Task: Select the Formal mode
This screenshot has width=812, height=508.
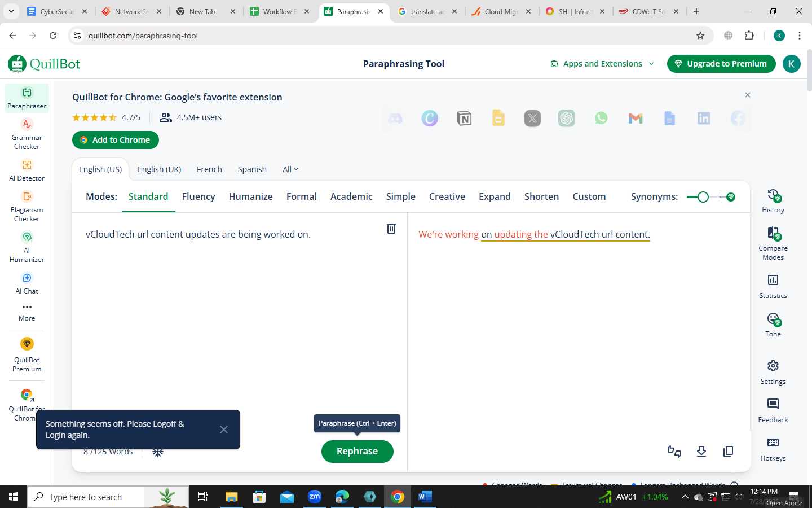Action: coord(302,196)
